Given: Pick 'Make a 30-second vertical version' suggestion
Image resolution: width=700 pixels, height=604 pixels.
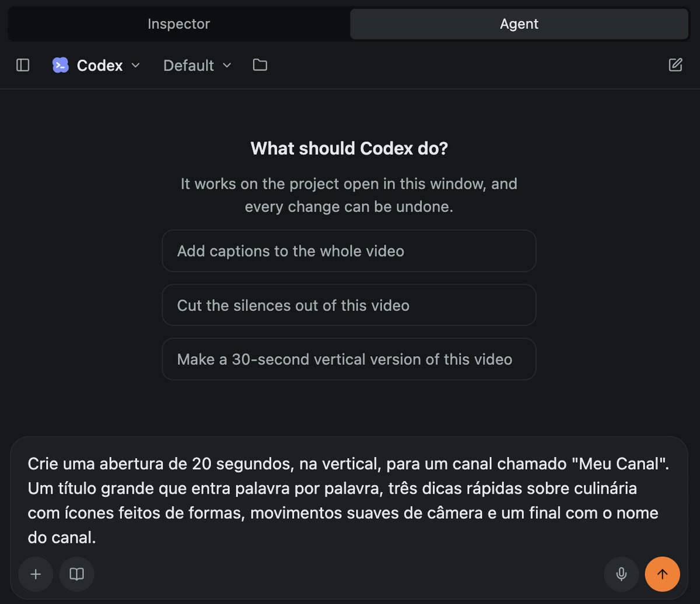Looking at the screenshot, I should click(x=349, y=359).
